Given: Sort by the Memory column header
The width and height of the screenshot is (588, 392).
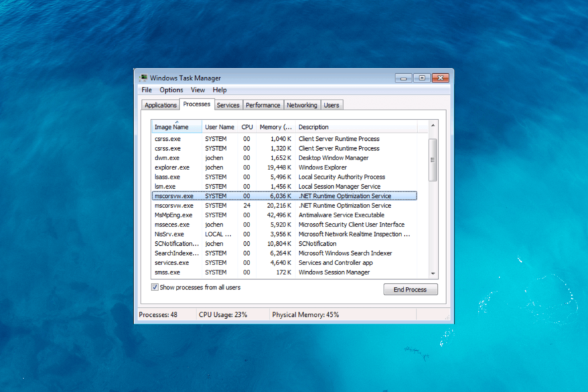Looking at the screenshot, I should tap(274, 126).
